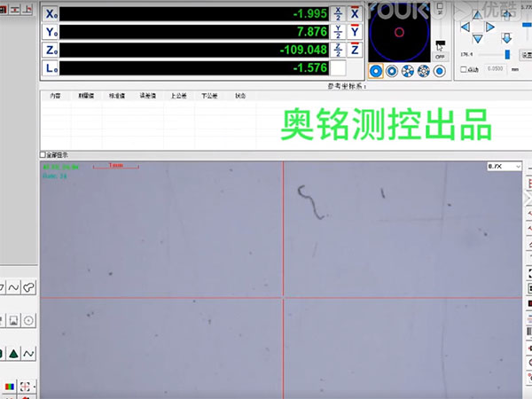Halve the X coordinate with X/2

tap(338, 14)
